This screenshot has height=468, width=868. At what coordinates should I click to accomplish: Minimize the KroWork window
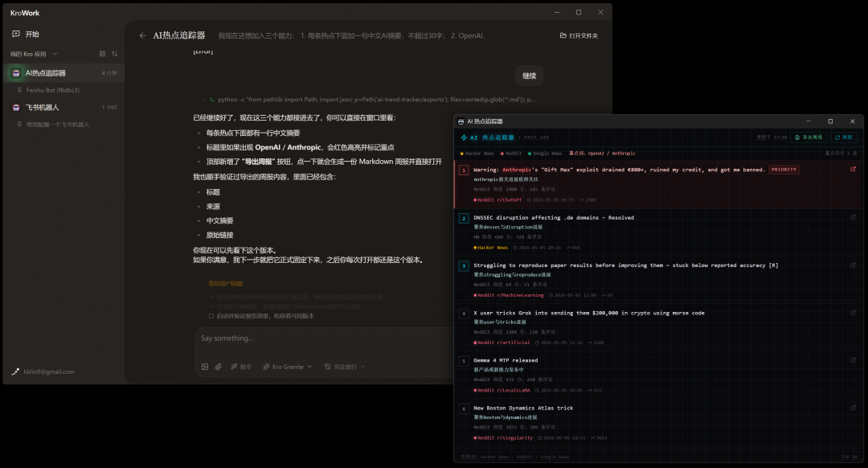point(557,12)
